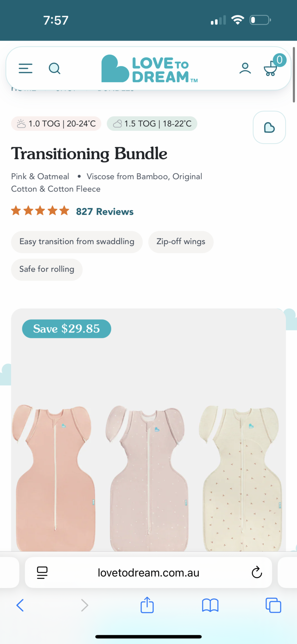Select the Easy transition from swaddling tag

(76, 242)
